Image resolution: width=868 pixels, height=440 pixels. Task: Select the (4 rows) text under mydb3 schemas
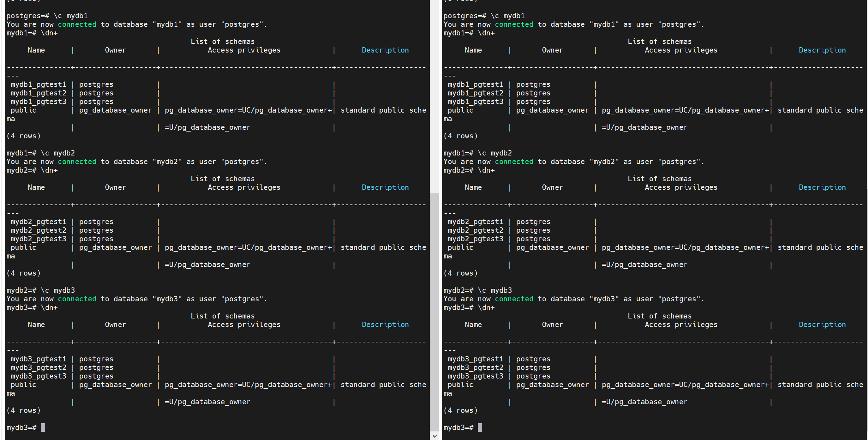(23, 410)
